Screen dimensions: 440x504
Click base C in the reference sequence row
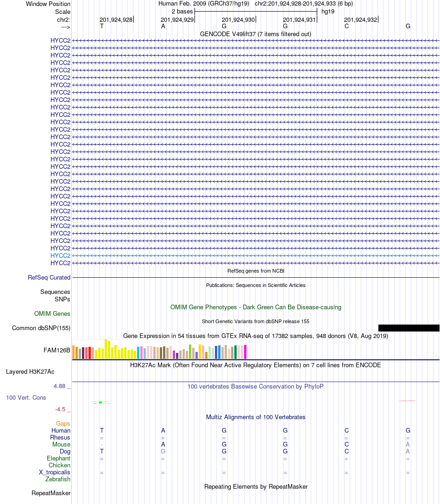(x=346, y=26)
